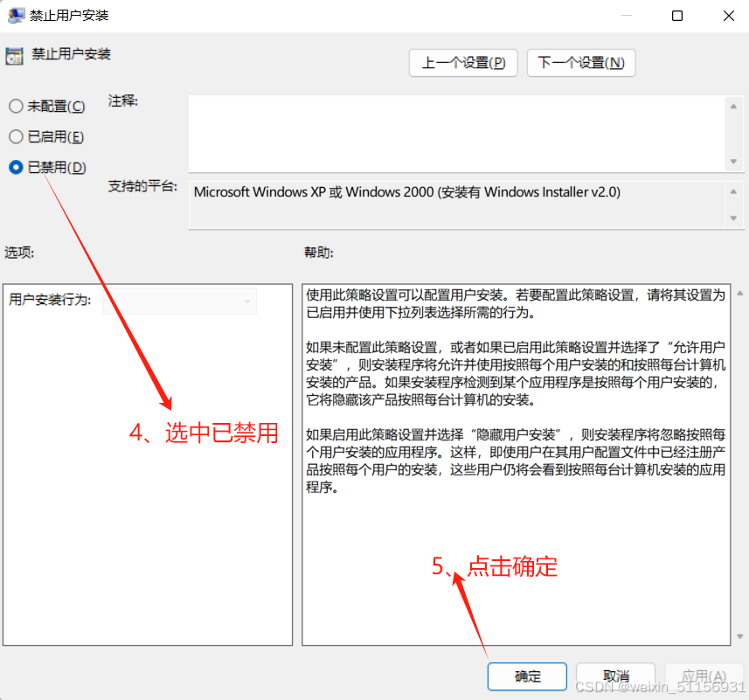This screenshot has height=700, width=749.
Task: Select the 未配置 radio button
Action: pos(16,106)
